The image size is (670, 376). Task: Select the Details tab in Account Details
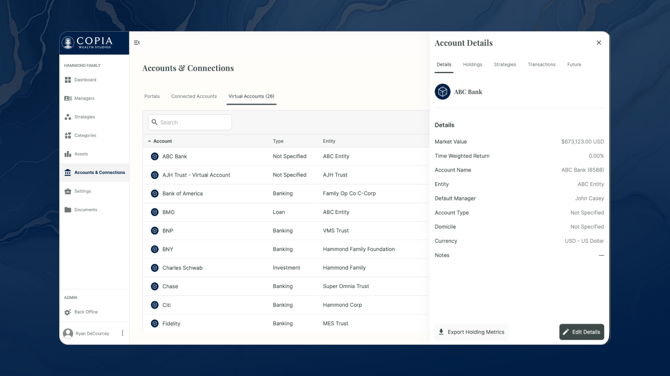444,65
